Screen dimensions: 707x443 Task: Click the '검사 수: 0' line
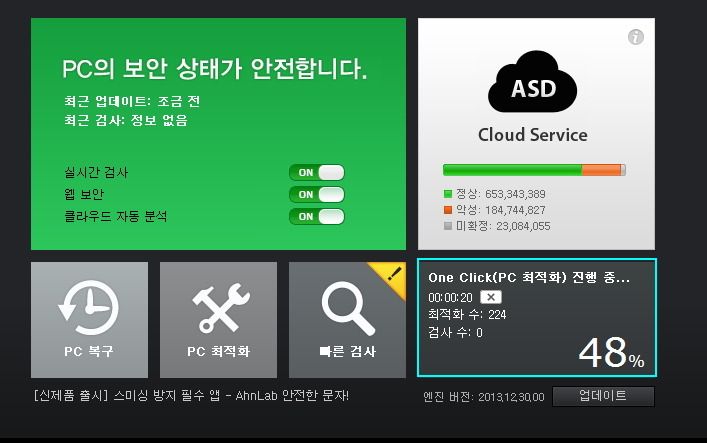click(x=455, y=333)
